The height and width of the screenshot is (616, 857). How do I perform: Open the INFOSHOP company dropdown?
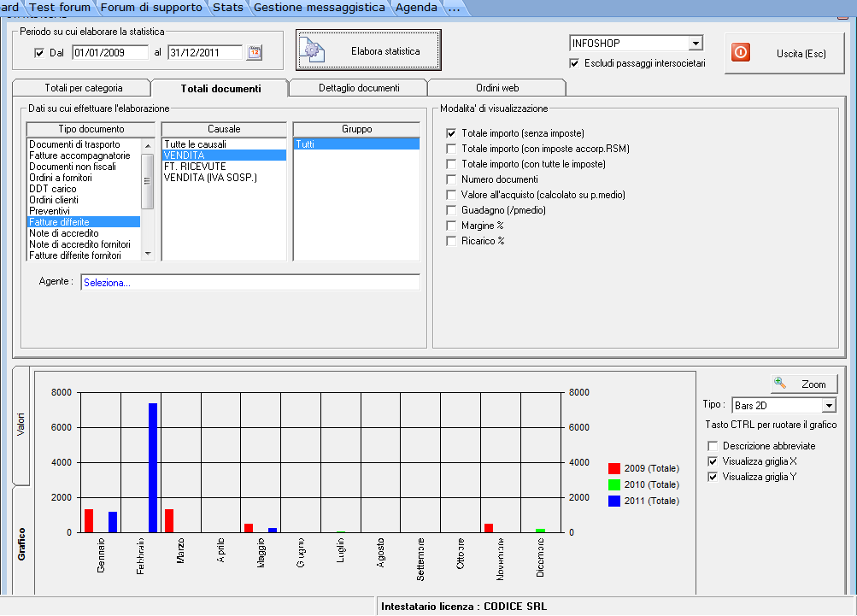point(696,44)
